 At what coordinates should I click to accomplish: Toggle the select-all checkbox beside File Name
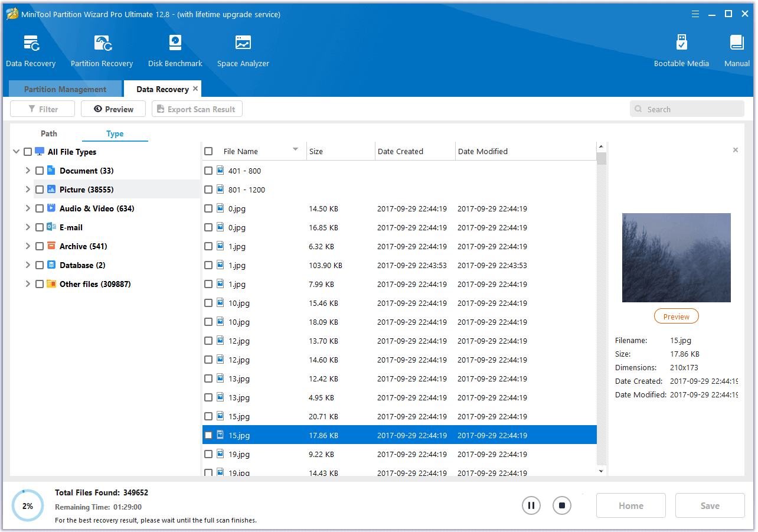(x=208, y=151)
